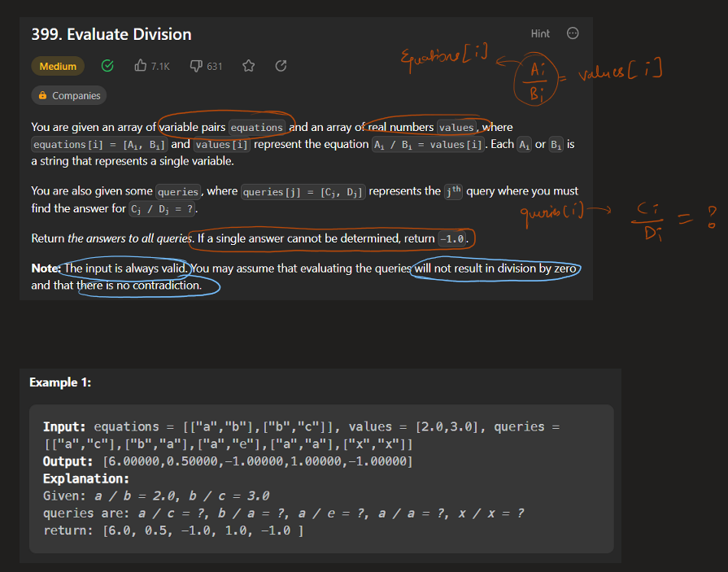Screen dimensions: 728x572
Task: Open the ellipsis more-options menu
Action: point(573,33)
